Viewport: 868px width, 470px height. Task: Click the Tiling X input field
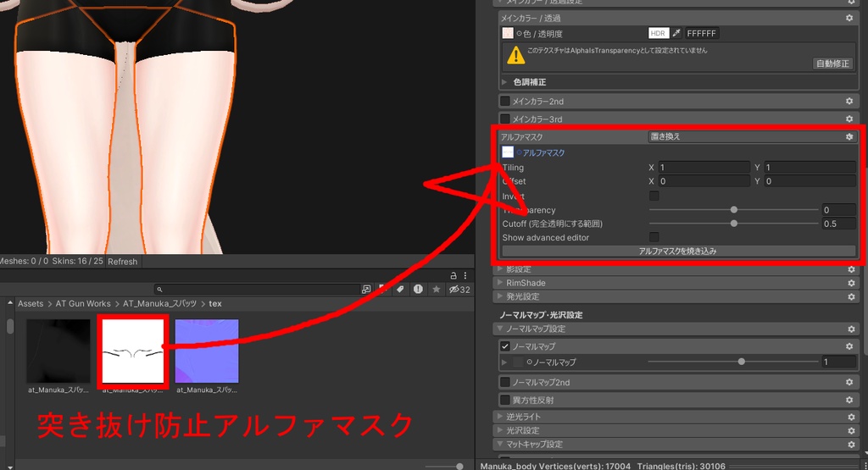(x=704, y=167)
